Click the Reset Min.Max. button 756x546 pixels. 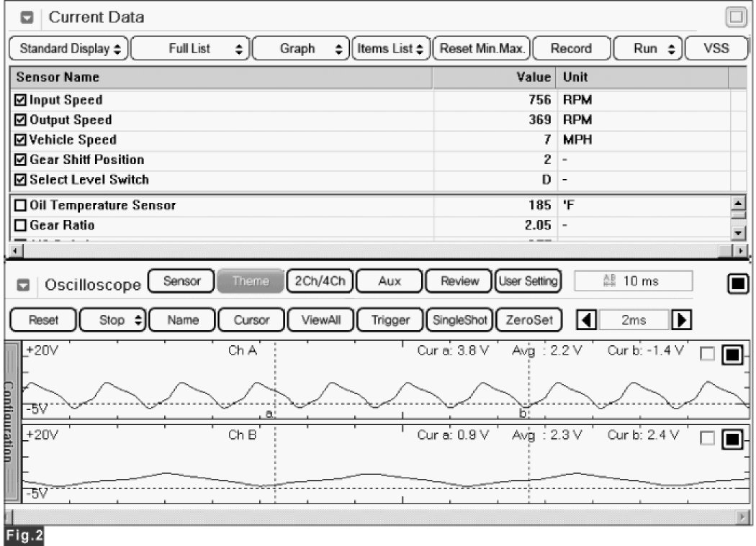click(481, 49)
